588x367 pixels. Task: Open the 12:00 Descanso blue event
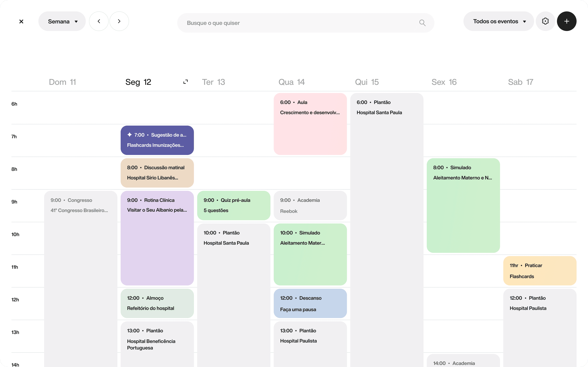tap(310, 303)
